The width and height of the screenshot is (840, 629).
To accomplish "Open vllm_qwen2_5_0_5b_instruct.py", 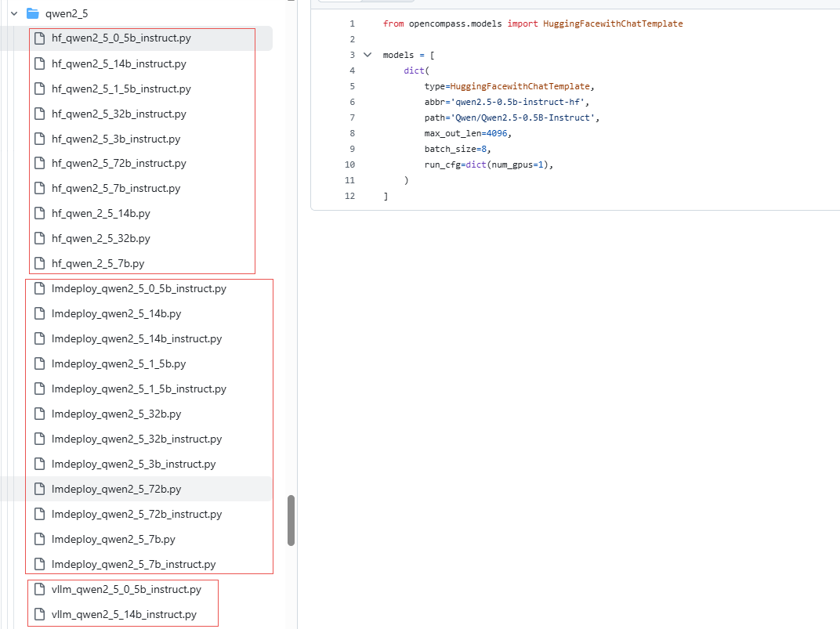I will click(x=126, y=589).
